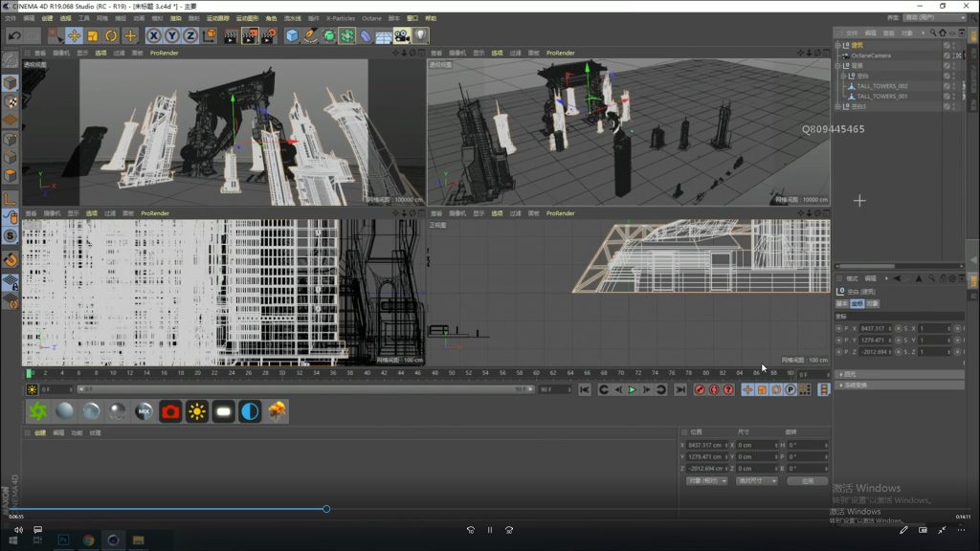This screenshot has height=551, width=980.
Task: Toggle the Z axis lock
Action: click(x=190, y=36)
